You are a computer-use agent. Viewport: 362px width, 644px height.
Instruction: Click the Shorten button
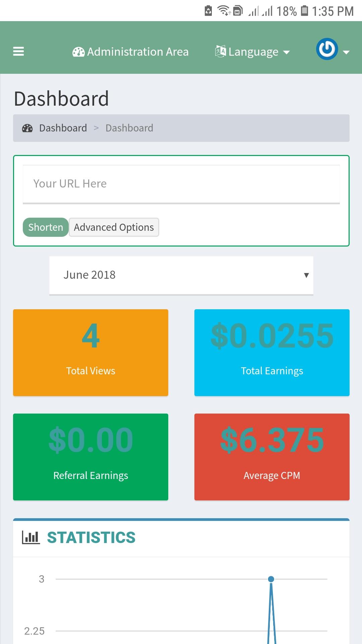(46, 227)
